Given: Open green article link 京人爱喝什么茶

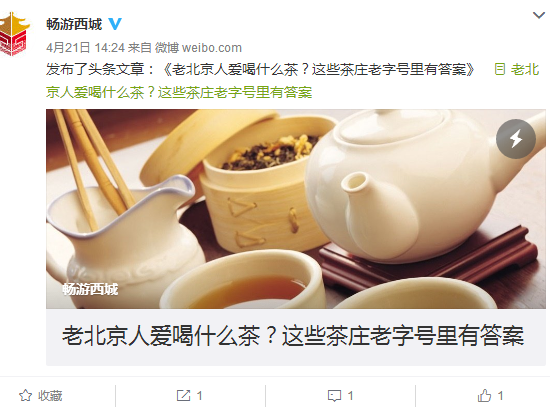Looking at the screenshot, I should point(179,93).
